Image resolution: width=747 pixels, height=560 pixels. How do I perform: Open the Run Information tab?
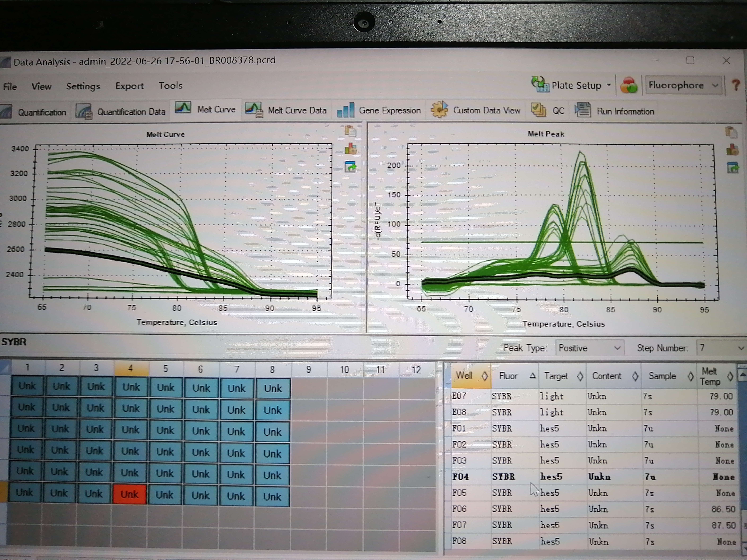[615, 111]
